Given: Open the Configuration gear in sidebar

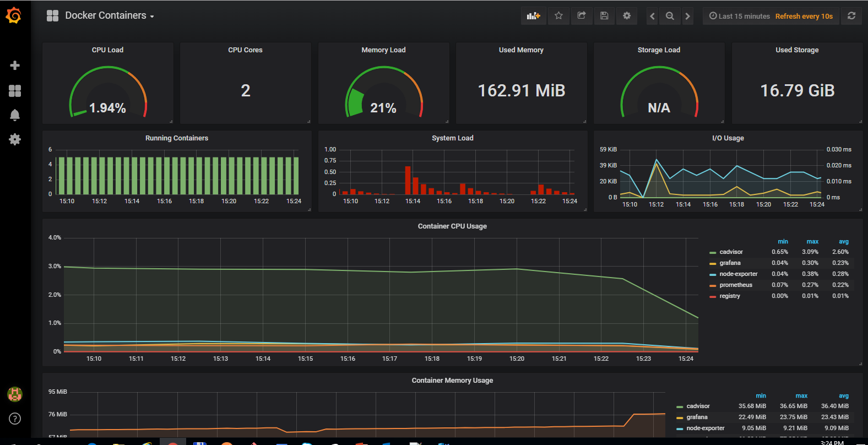Looking at the screenshot, I should [15, 139].
